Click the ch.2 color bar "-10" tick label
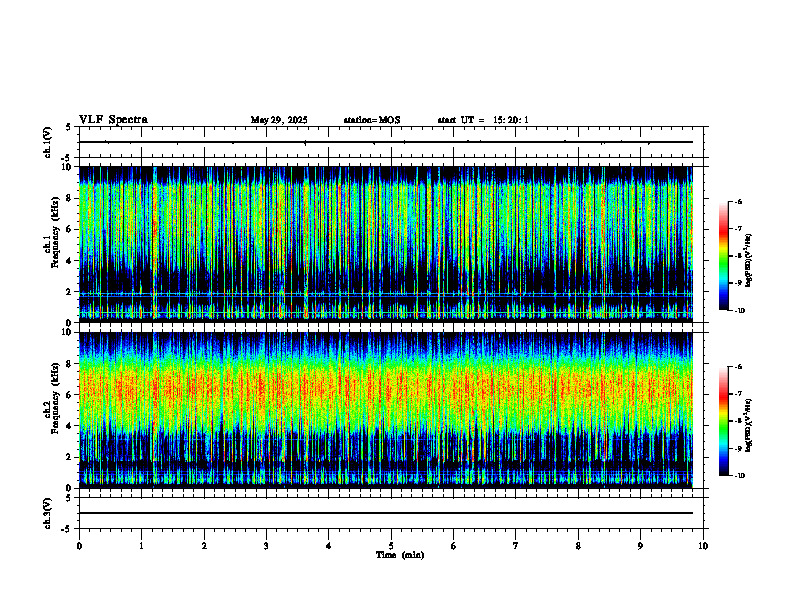792x612 pixels. click(x=740, y=476)
